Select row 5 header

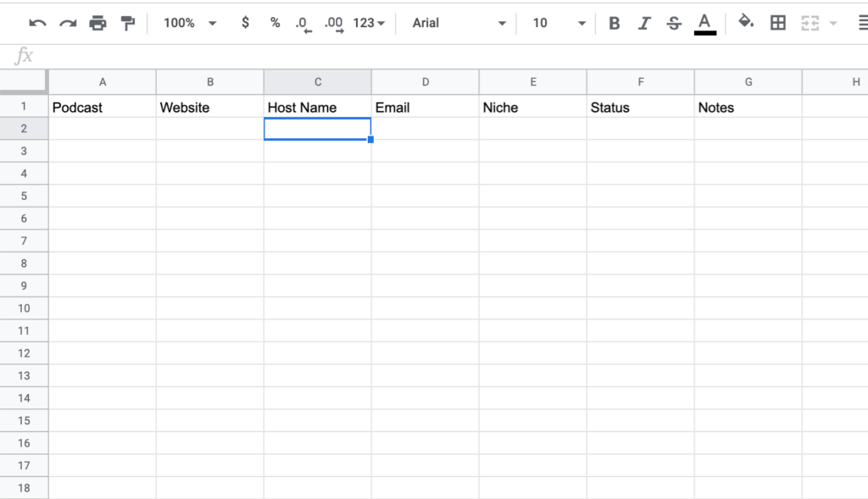click(24, 196)
